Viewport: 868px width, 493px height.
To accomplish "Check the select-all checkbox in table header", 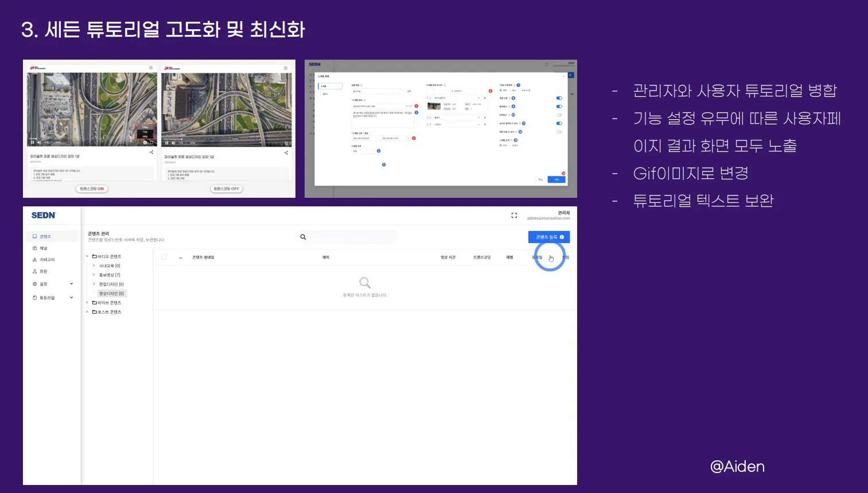I will pos(164,257).
